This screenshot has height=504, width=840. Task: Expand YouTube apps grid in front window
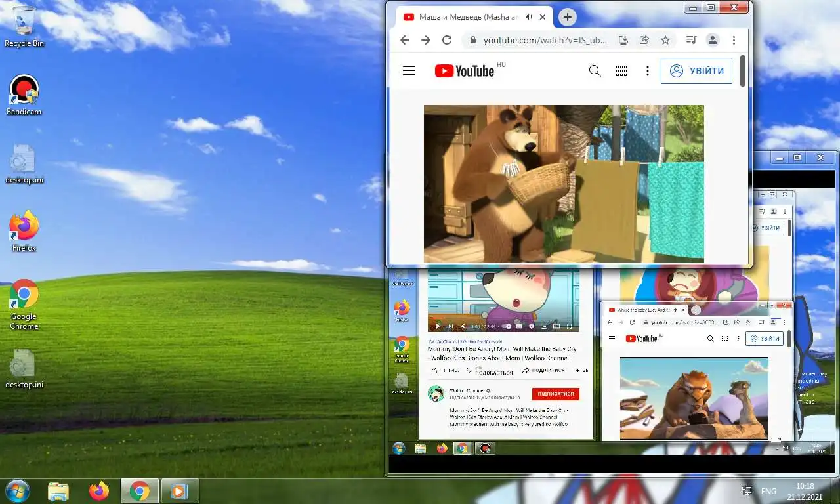click(621, 71)
